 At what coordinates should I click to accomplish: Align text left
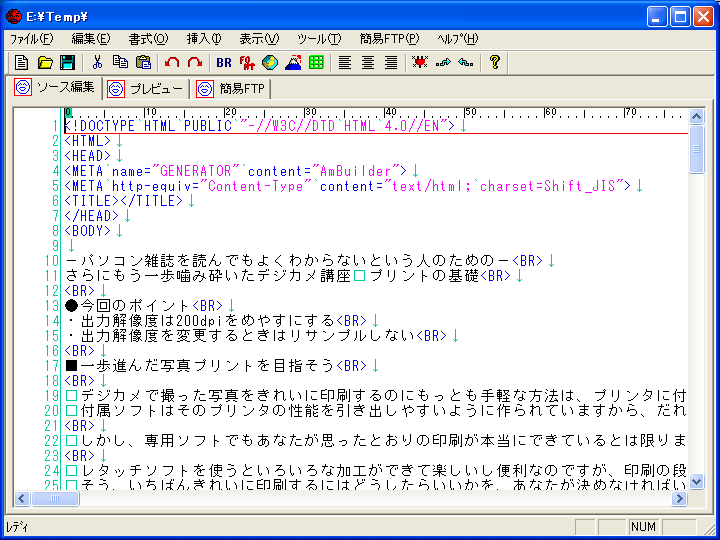[x=345, y=62]
